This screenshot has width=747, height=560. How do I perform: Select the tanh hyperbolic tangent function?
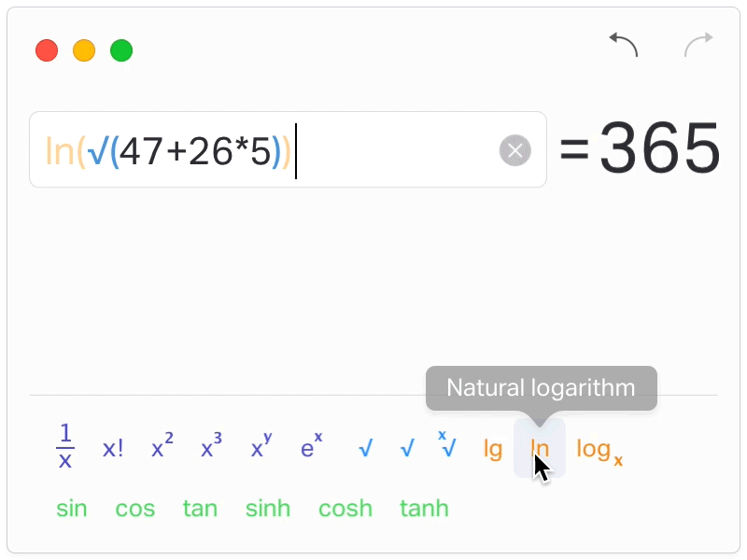(x=424, y=509)
